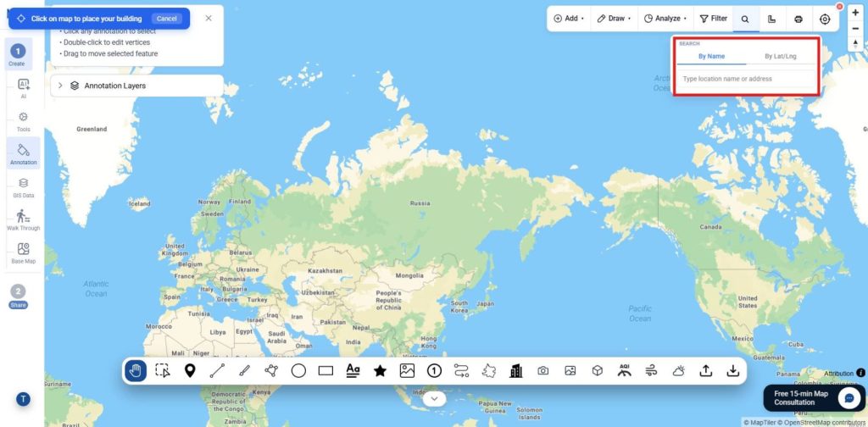Select the polygon vertices tool
Screen dimensions: 868x427
(271, 370)
